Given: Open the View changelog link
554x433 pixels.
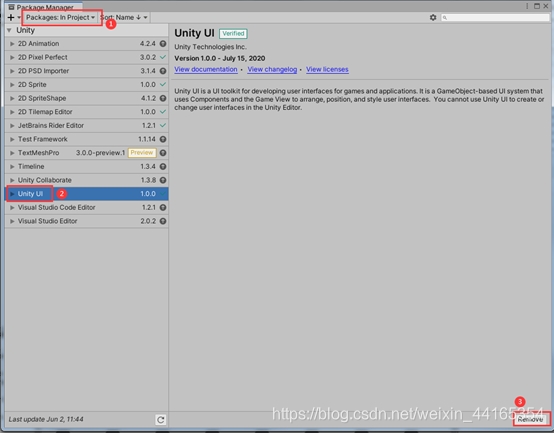Looking at the screenshot, I should [x=272, y=70].
